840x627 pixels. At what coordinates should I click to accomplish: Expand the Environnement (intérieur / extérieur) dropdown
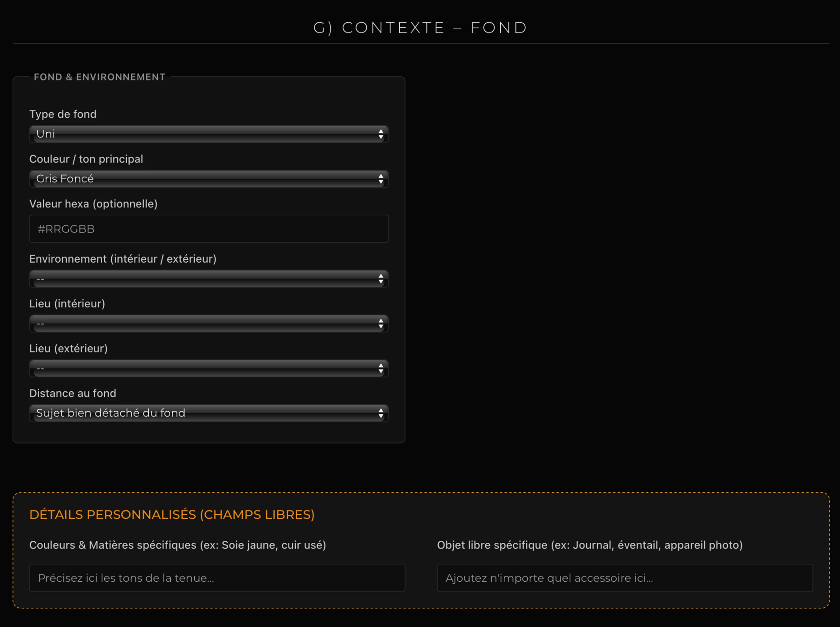209,279
